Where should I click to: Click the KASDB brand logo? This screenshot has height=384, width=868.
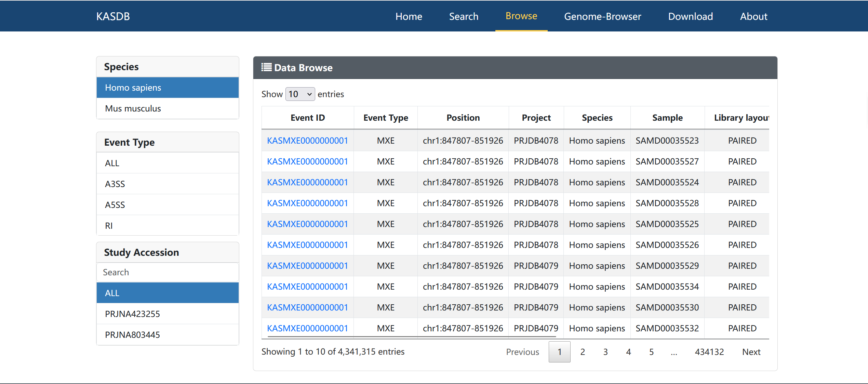tap(113, 16)
